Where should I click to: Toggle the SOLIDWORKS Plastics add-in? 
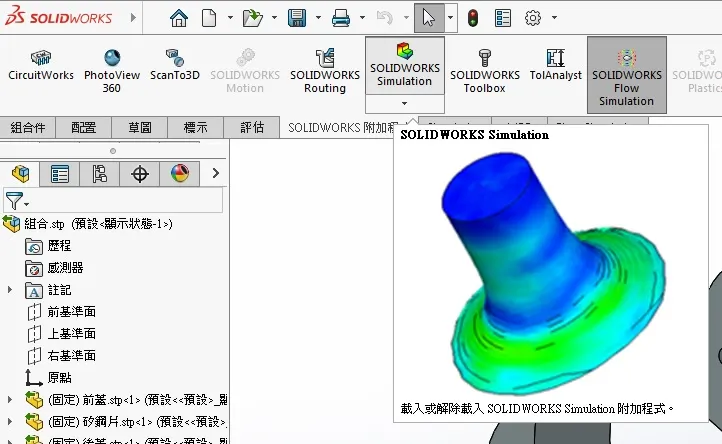[697, 71]
